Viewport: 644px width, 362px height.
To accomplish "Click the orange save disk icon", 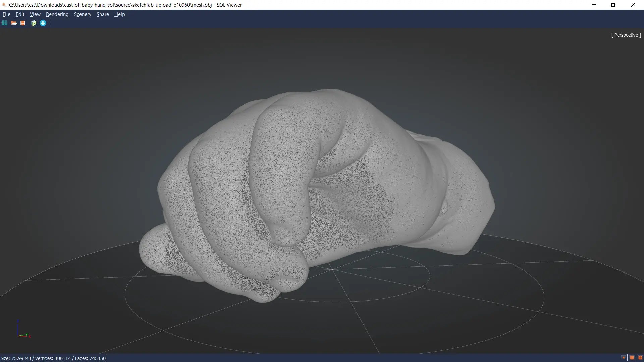I will tap(23, 23).
